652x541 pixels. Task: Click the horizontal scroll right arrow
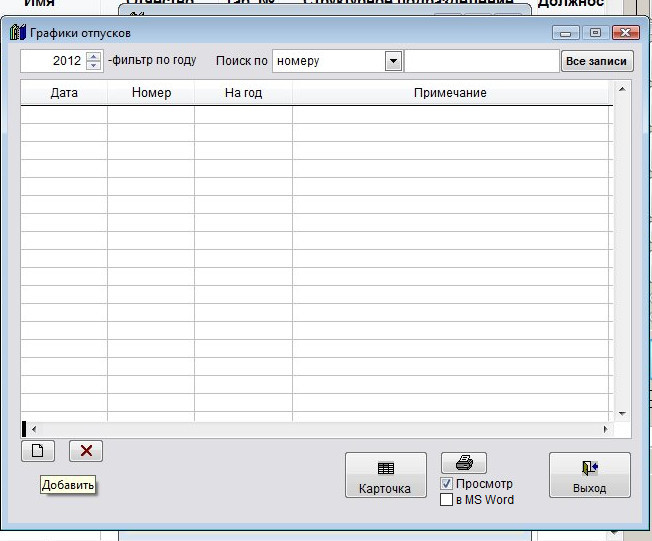pyautogui.click(x=605, y=429)
